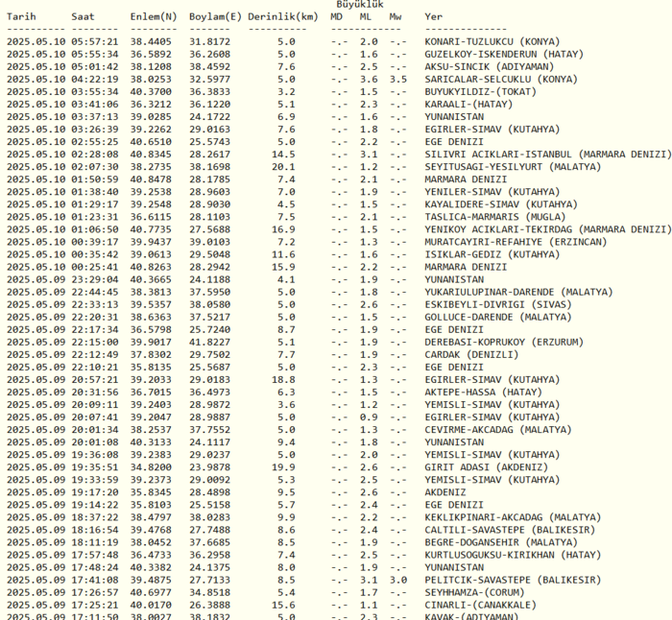This screenshot has height=620, width=672.
Task: Click the Mw column header
Action: [x=396, y=16]
